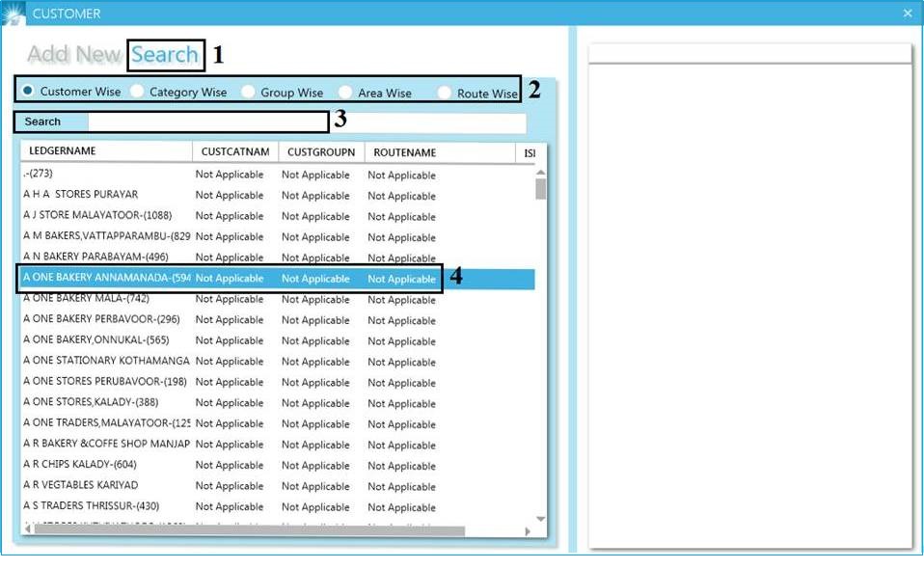Select the Category Wise radio button
The image size is (924, 569).
tap(138, 91)
